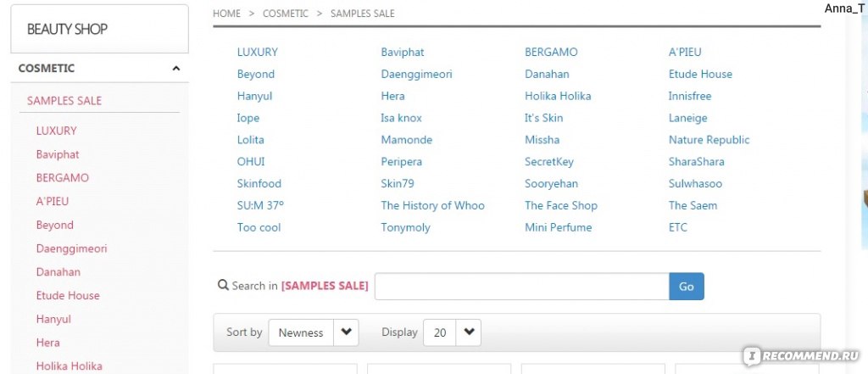Click the blue Go search button
The width and height of the screenshot is (868, 374).
coord(687,287)
